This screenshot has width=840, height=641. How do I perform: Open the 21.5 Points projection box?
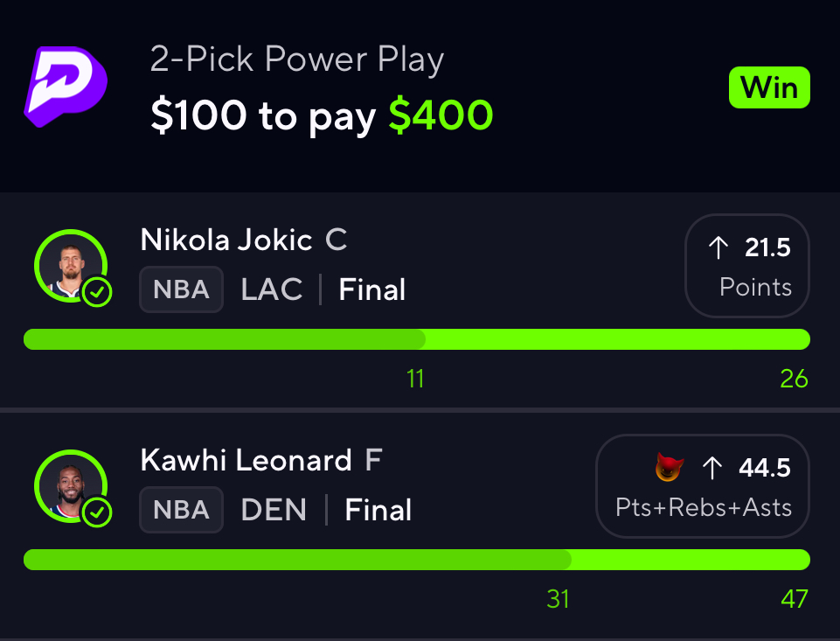747,266
